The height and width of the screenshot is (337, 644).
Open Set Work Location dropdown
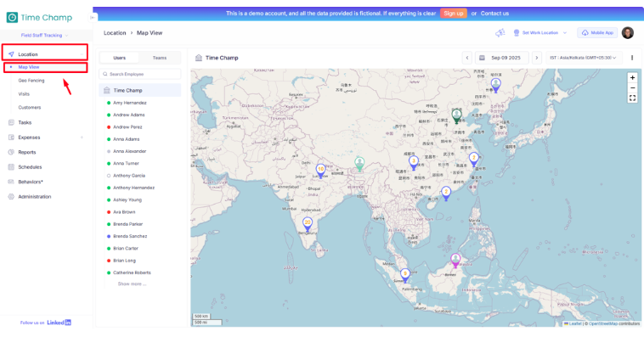tap(539, 33)
